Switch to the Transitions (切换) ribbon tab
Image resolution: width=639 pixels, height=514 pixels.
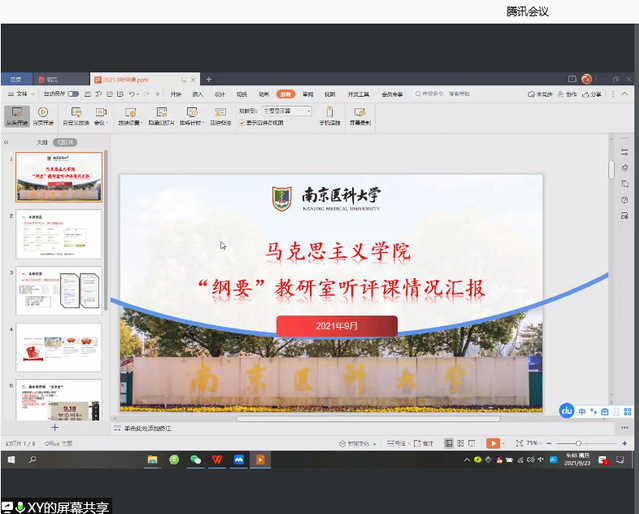coord(242,94)
